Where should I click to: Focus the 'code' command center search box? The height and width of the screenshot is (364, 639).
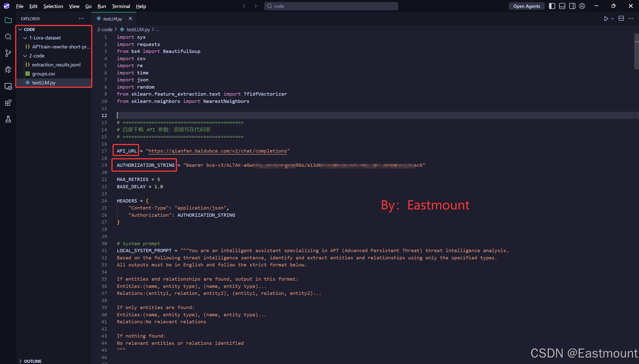(x=331, y=6)
